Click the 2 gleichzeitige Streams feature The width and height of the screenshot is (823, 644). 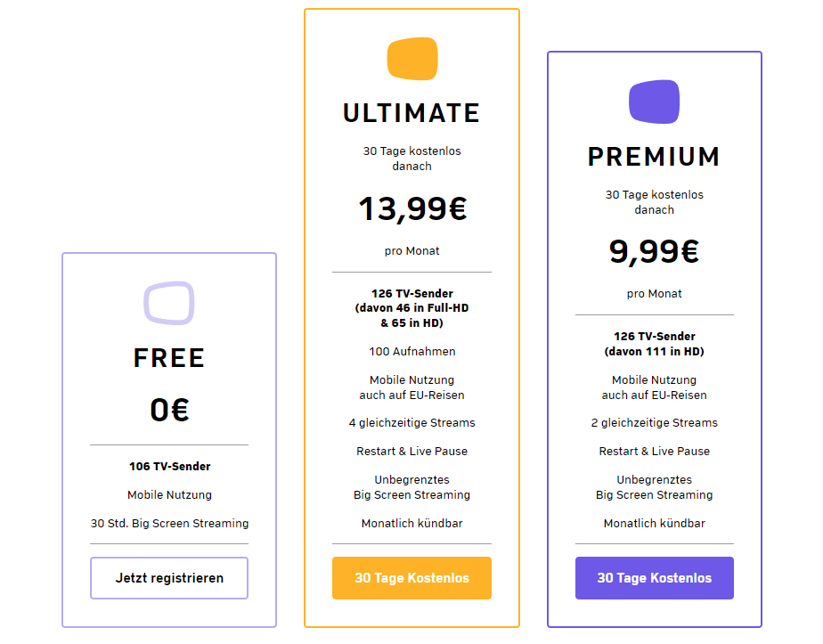[654, 423]
